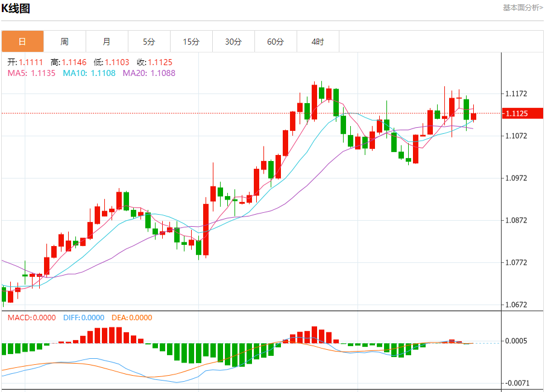Viewport: 548px width, 392px height.
Task: Open the 5分 interval tab
Action: (x=150, y=42)
